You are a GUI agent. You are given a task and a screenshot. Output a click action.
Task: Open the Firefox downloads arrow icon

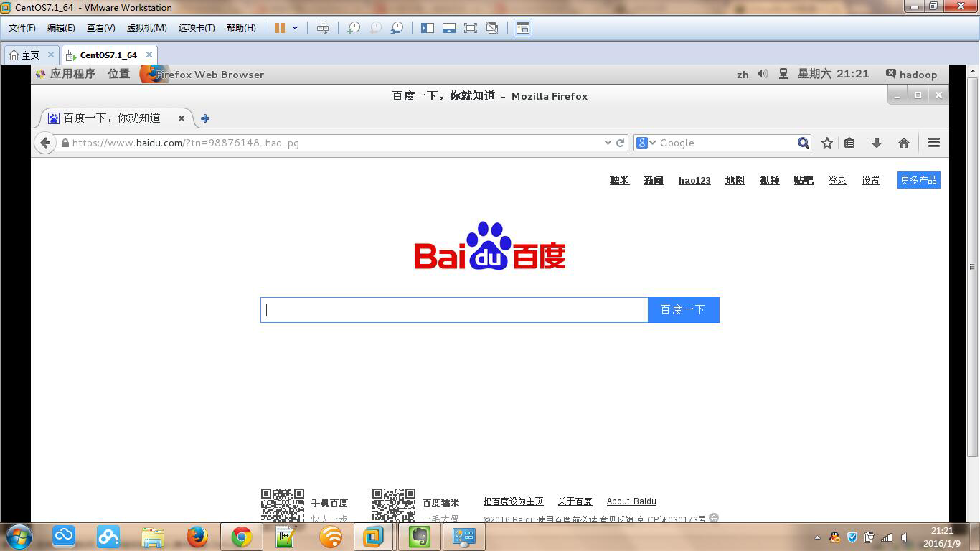876,143
